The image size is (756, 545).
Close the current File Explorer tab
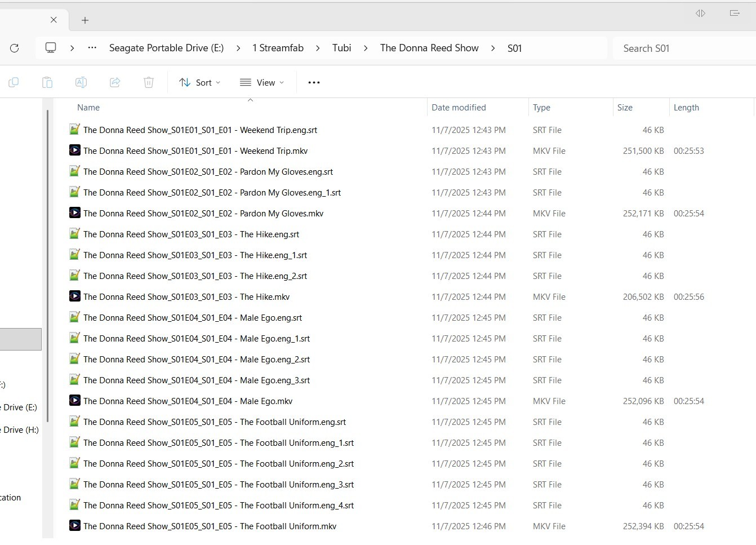[x=54, y=20]
